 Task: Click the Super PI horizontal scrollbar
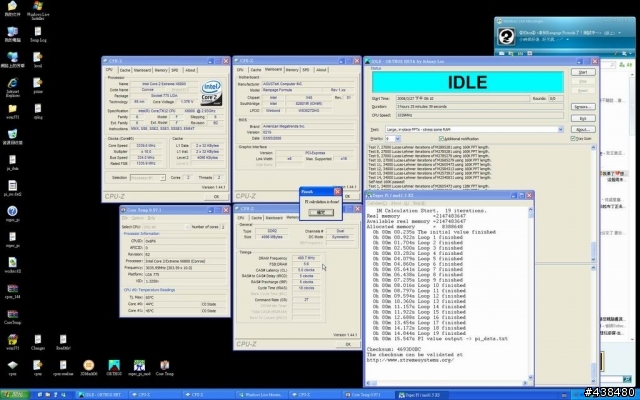[x=447, y=383]
